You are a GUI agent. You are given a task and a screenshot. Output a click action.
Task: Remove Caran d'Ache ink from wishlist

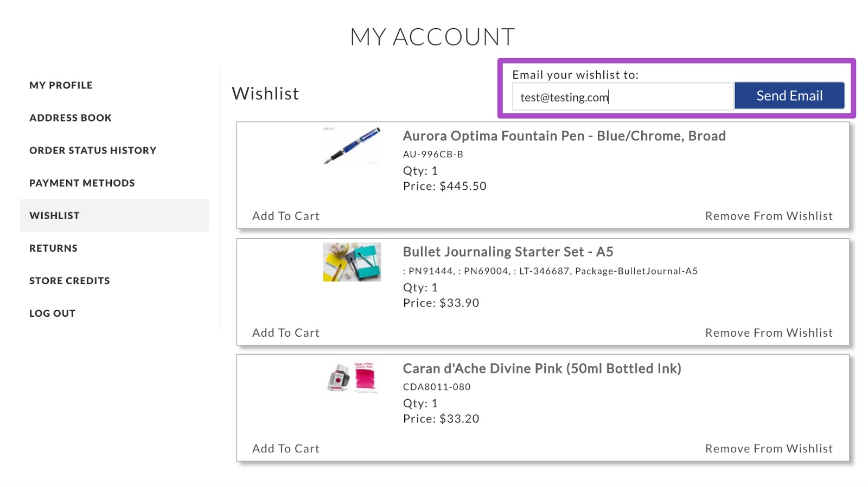point(769,448)
